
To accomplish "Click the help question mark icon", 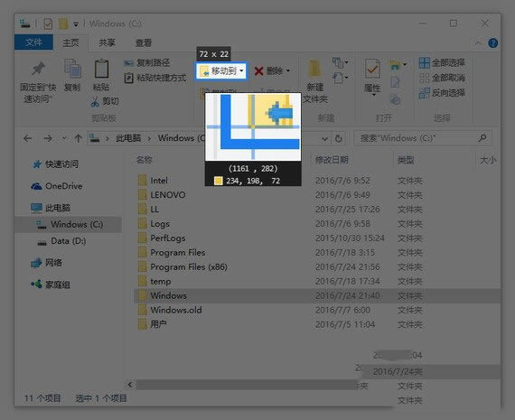I will click(492, 43).
